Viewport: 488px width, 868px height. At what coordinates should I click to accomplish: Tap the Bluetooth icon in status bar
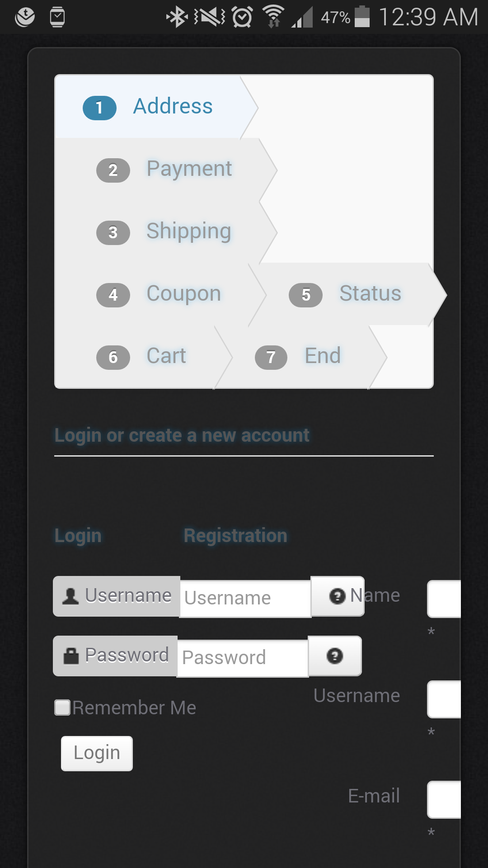coord(177,17)
